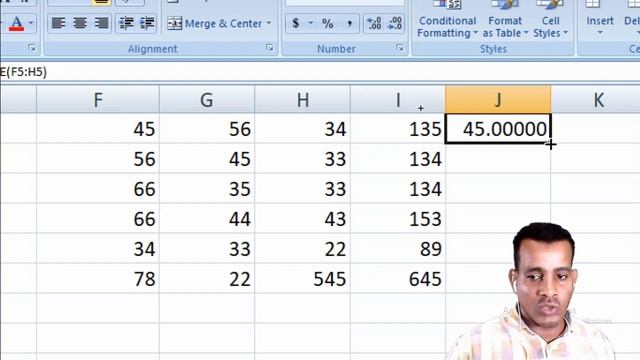Align text right in the Alignment group
Image resolution: width=640 pixels, height=360 pixels.
(x=101, y=23)
